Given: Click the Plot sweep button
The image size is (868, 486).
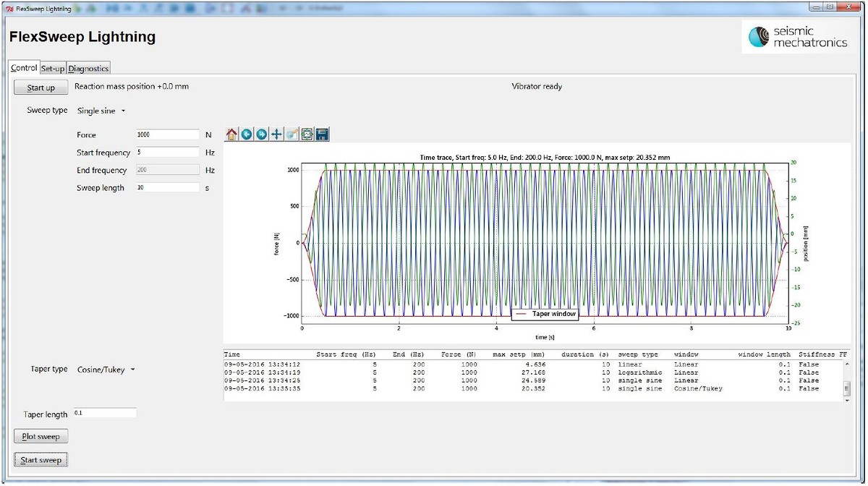Looking at the screenshot, I should click(41, 437).
